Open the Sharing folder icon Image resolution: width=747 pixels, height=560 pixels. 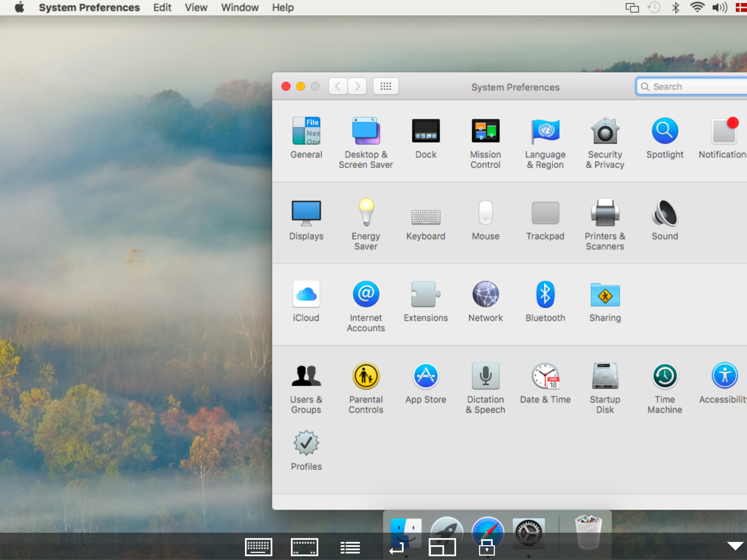click(x=605, y=294)
